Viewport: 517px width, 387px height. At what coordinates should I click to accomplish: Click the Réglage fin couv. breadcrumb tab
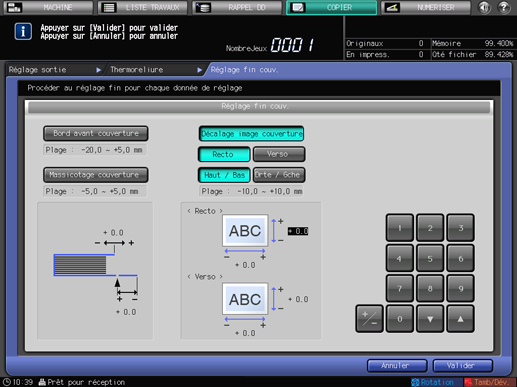244,70
